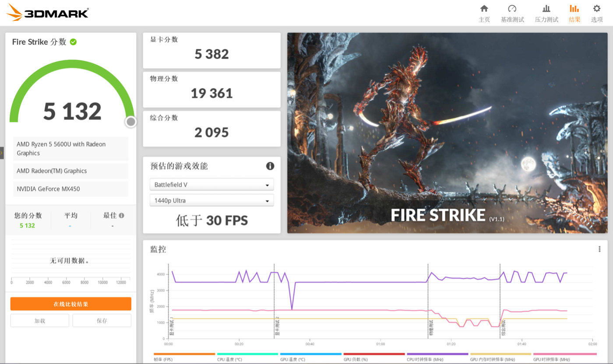Click the options gear icon
The height and width of the screenshot is (364, 613).
point(597,8)
